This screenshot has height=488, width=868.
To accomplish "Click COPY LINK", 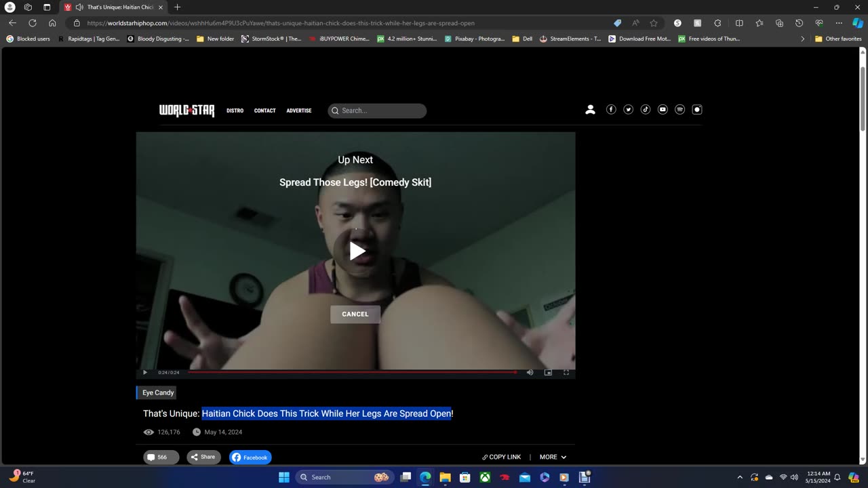I will tap(501, 457).
